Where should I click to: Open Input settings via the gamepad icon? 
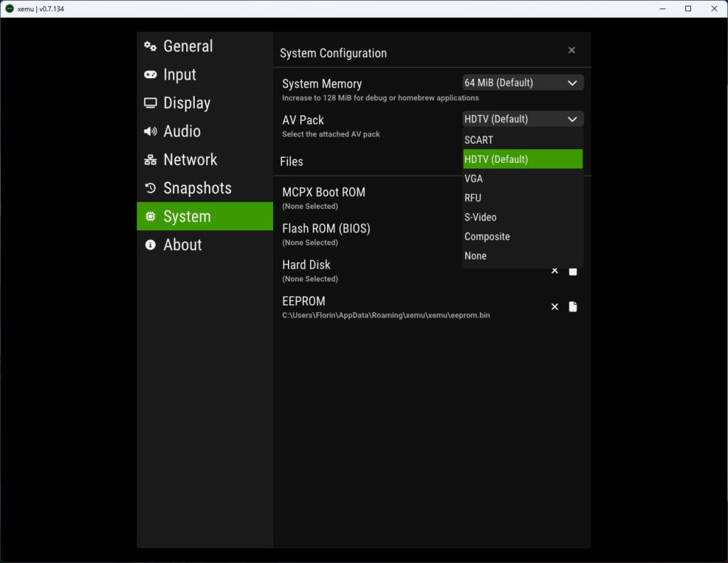coord(150,75)
